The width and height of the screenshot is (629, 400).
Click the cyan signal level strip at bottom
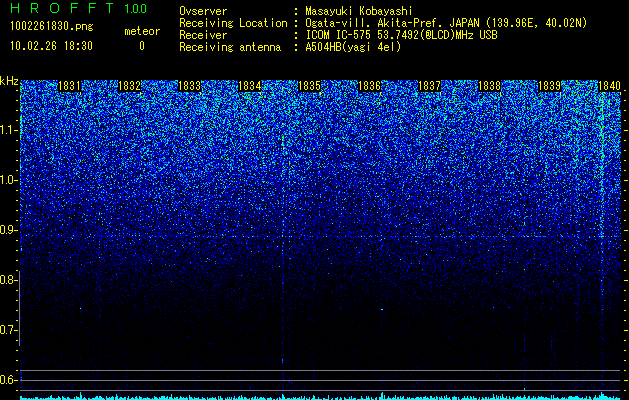(x=320, y=396)
